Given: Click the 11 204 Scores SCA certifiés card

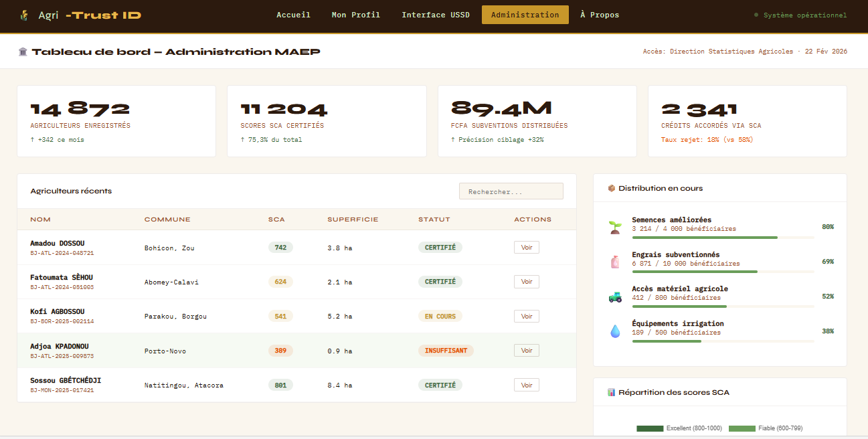Looking at the screenshot, I should (327, 121).
